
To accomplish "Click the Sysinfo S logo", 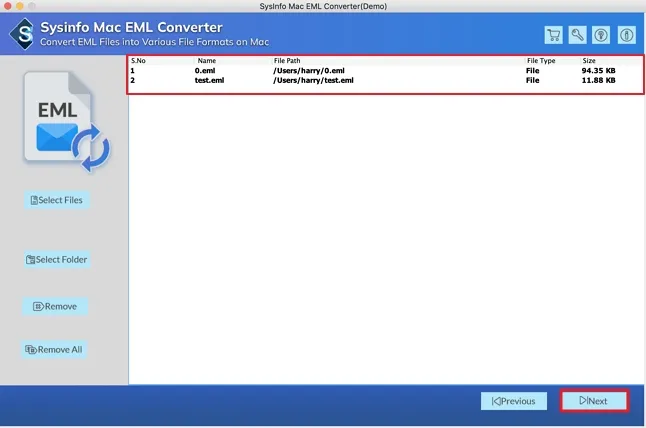I will coord(23,34).
